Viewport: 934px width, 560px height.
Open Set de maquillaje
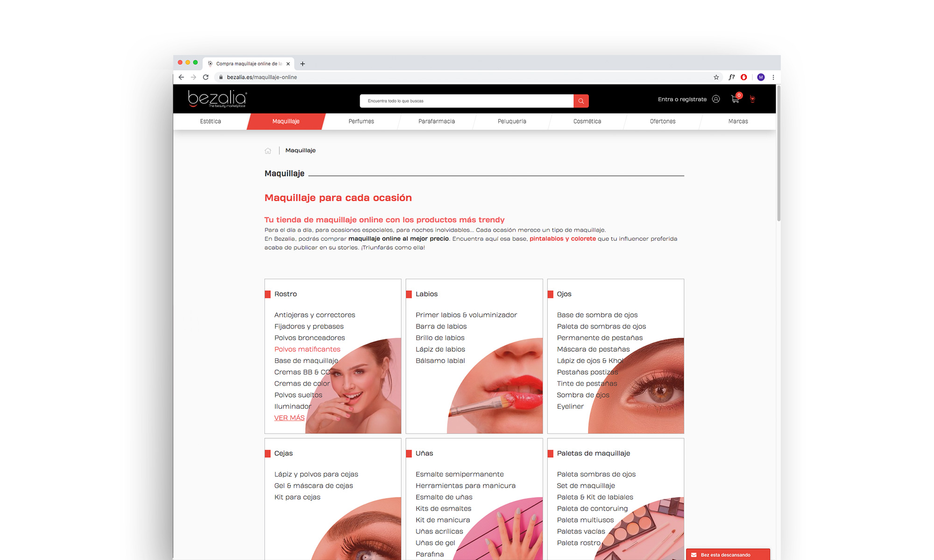tap(586, 486)
